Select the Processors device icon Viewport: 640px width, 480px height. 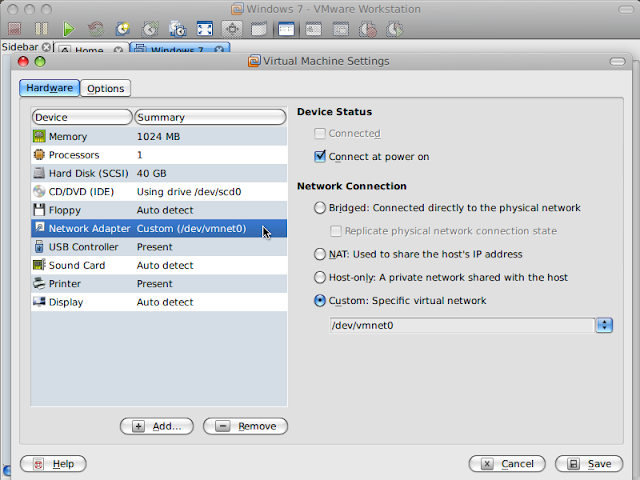coord(39,154)
